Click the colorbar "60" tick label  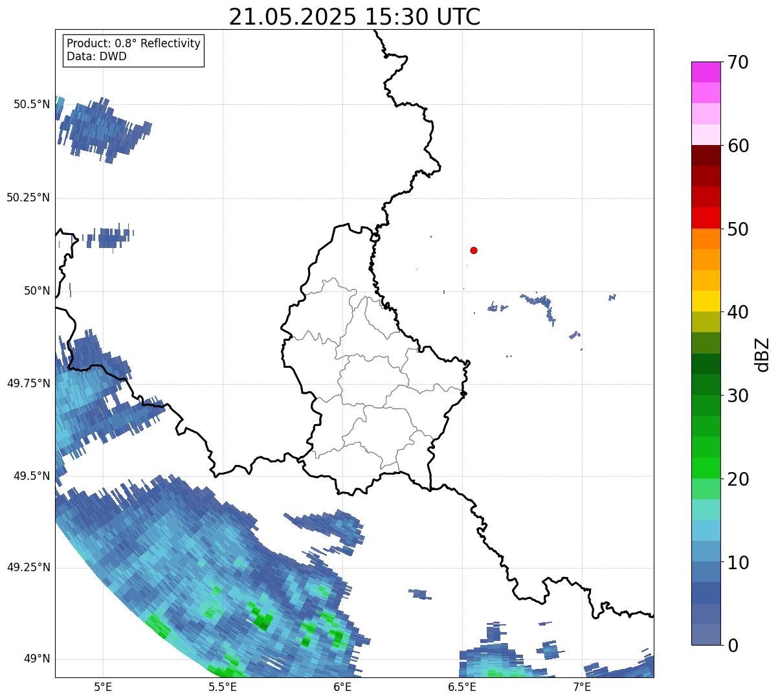737,146
